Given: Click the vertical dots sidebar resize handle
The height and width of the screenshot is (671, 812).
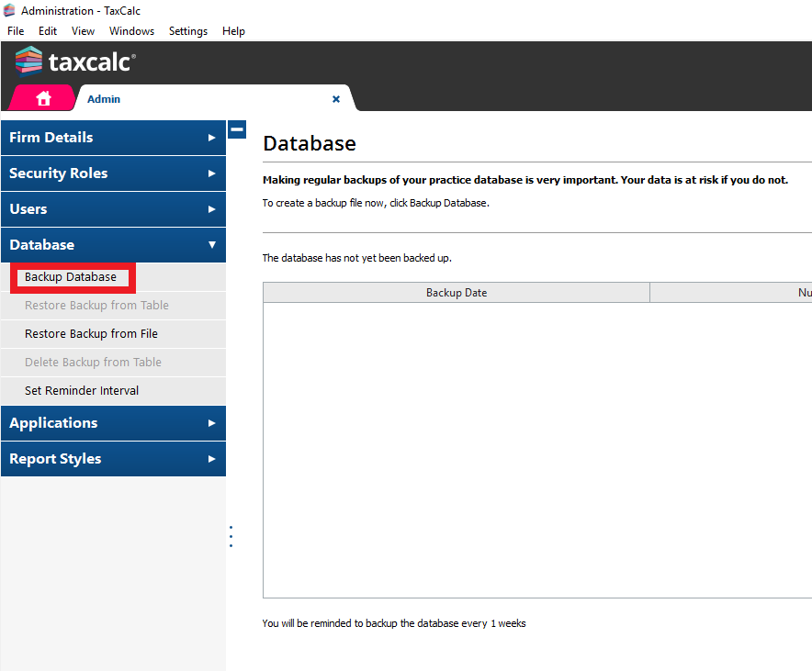Looking at the screenshot, I should pos(231,535).
